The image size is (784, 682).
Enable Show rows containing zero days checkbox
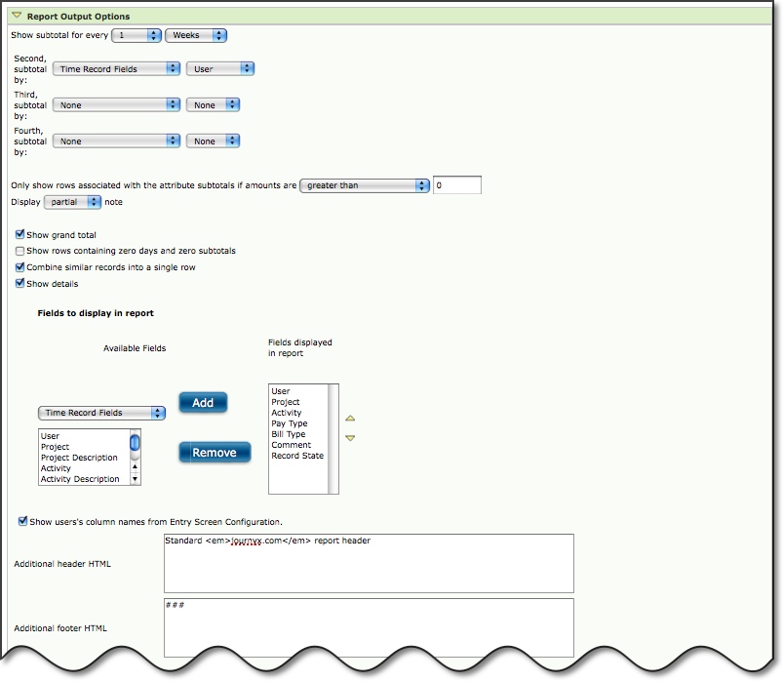(20, 251)
